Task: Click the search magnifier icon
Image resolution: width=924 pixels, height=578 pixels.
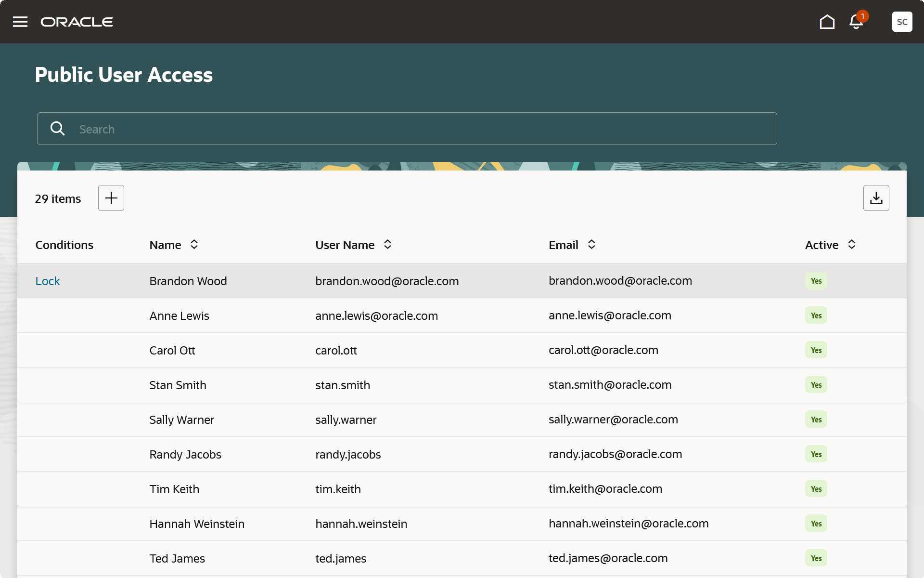Action: click(x=57, y=129)
